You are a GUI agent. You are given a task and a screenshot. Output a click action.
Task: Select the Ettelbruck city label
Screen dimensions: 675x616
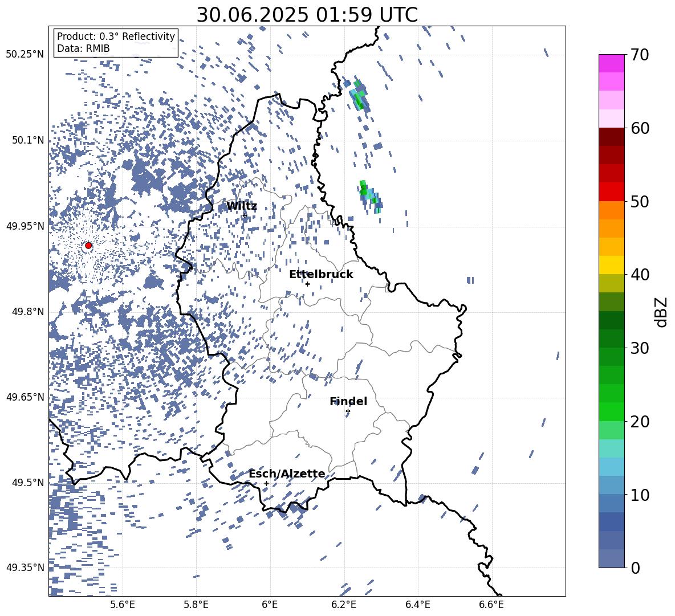tap(321, 275)
